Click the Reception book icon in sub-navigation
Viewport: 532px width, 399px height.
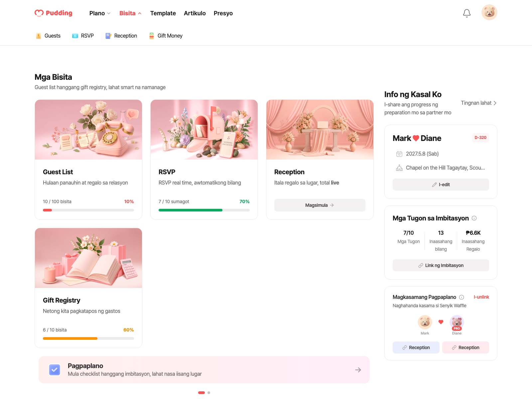[108, 36]
